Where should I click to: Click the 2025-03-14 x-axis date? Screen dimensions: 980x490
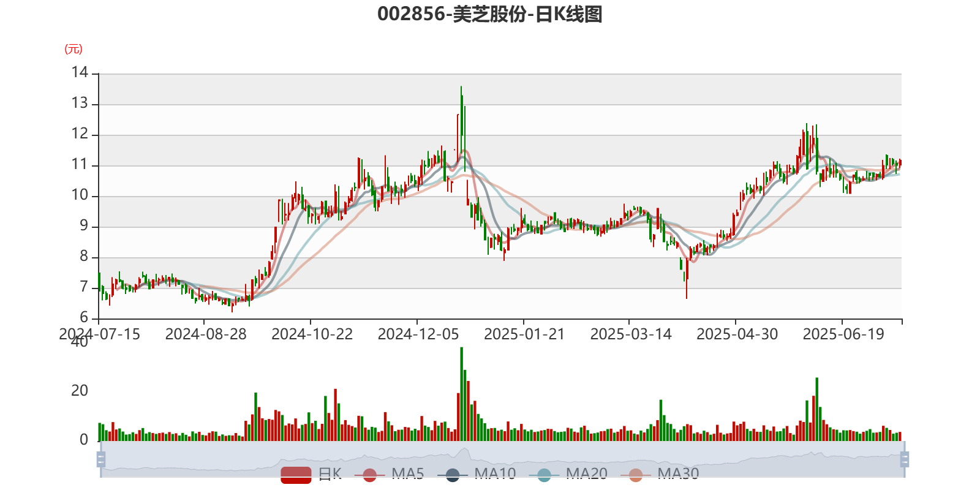point(631,334)
